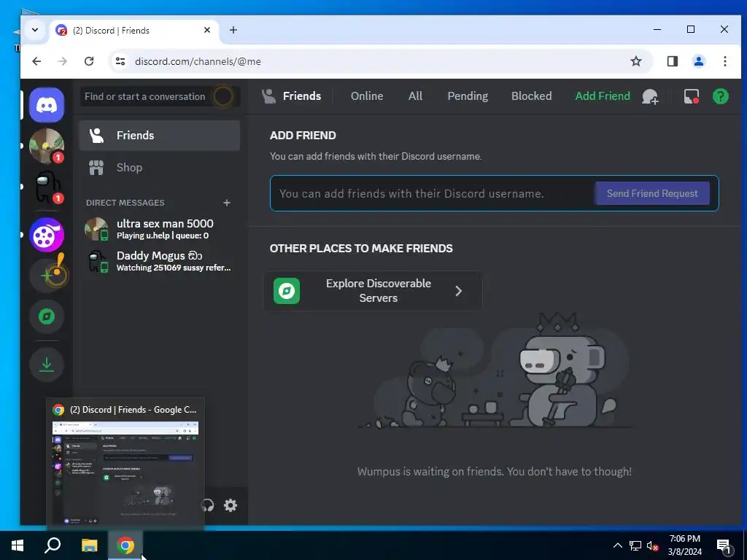Screen dimensions: 747x560
Task: View site information icon in address bar
Action: pyautogui.click(x=120, y=61)
